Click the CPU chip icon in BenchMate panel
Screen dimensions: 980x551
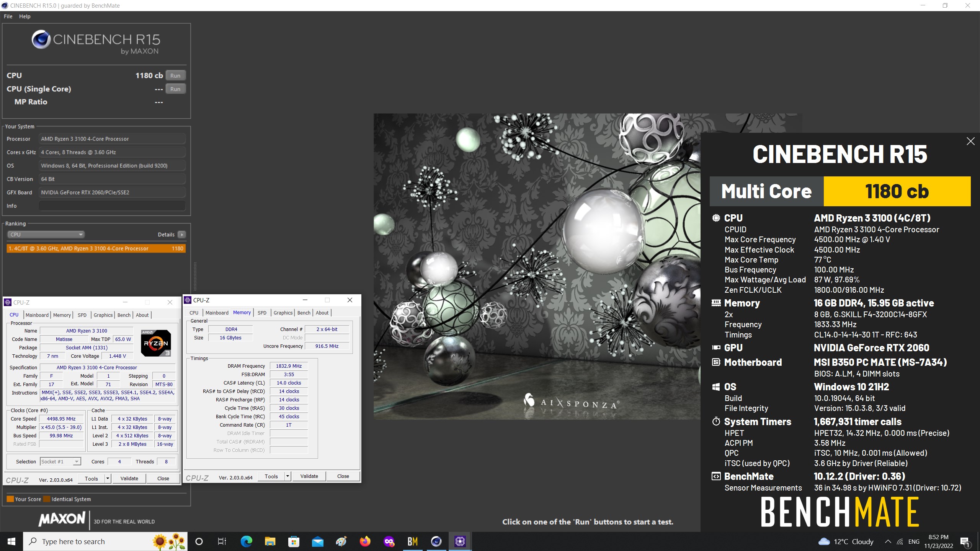click(x=716, y=218)
